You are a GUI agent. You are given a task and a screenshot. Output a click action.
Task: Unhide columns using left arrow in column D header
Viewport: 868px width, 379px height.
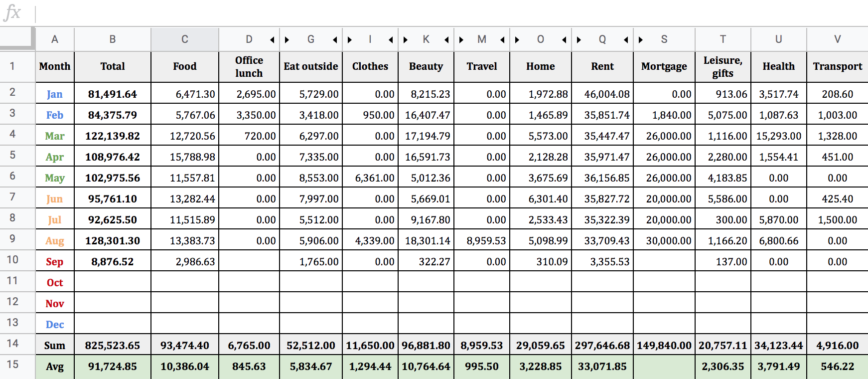(x=272, y=40)
